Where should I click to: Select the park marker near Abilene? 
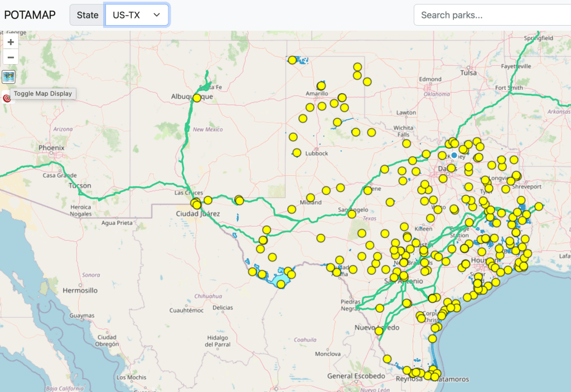tap(367, 190)
